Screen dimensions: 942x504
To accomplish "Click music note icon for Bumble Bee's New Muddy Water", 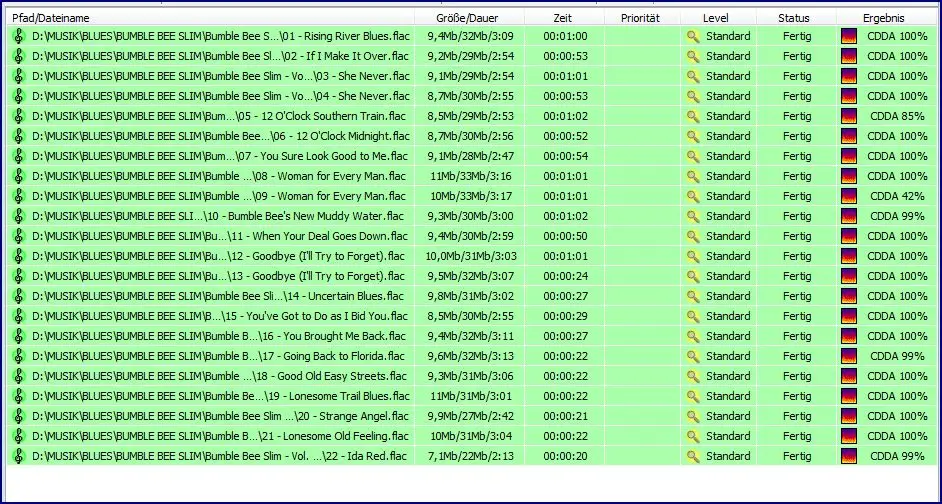I will coord(19,216).
